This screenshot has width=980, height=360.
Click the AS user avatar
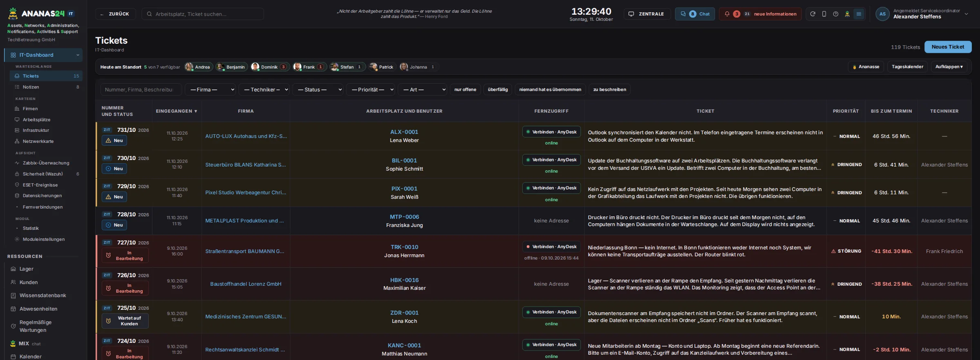point(882,14)
